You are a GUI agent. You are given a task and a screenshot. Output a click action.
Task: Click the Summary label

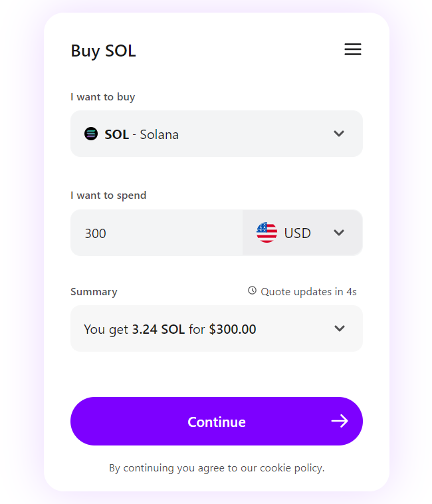point(94,292)
